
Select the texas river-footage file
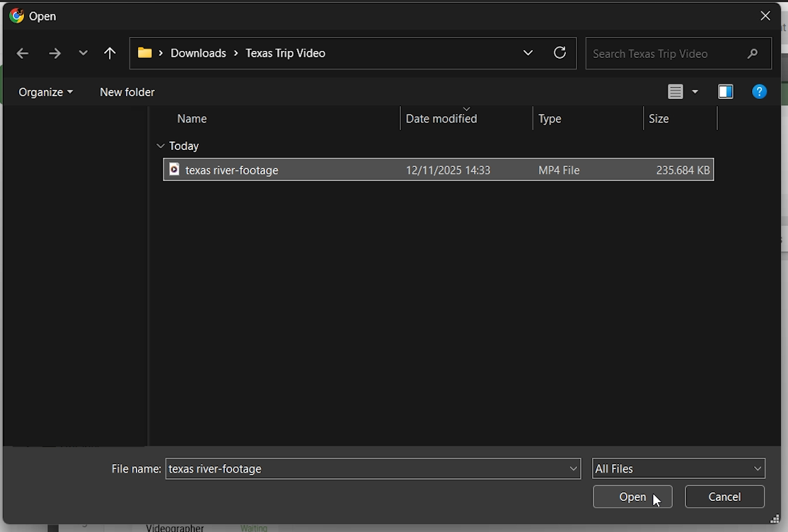pyautogui.click(x=232, y=170)
